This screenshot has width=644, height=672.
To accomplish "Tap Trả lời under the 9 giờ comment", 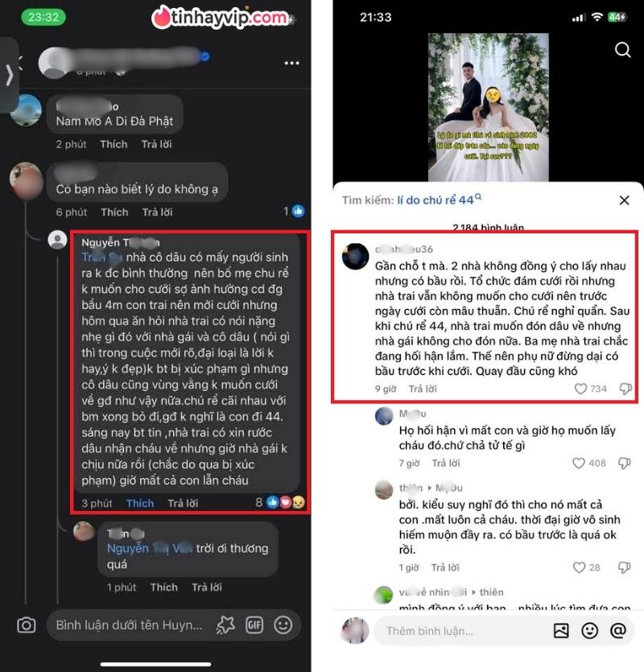I will 423,389.
